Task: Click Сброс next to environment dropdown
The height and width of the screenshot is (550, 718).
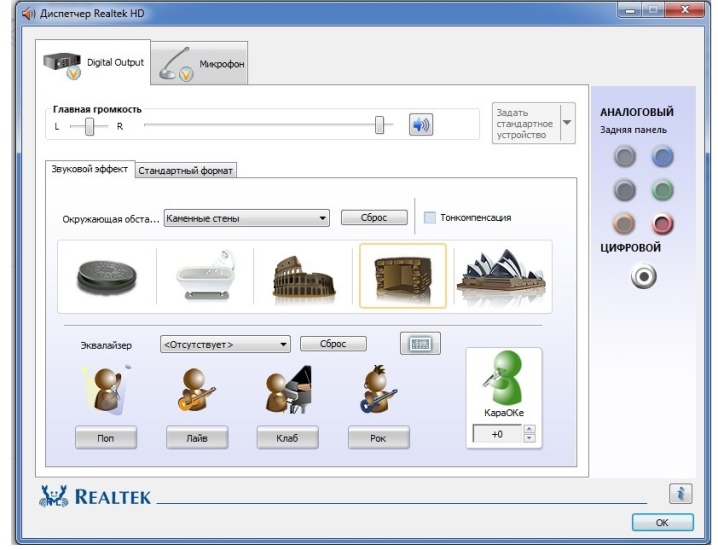Action: (374, 218)
